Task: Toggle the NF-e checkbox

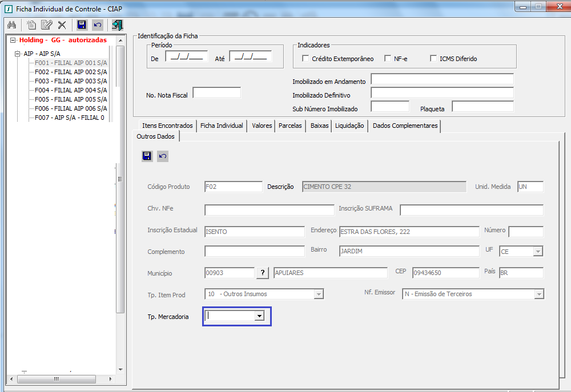Action: pyautogui.click(x=388, y=59)
